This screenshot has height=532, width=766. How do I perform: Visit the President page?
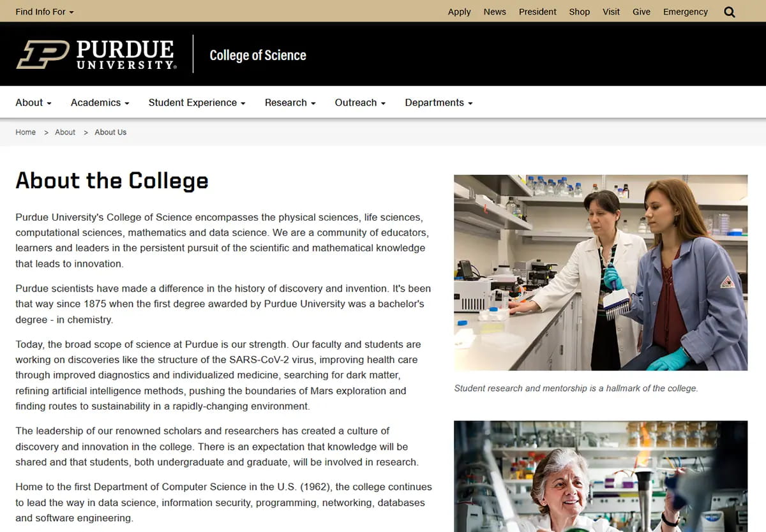(537, 11)
